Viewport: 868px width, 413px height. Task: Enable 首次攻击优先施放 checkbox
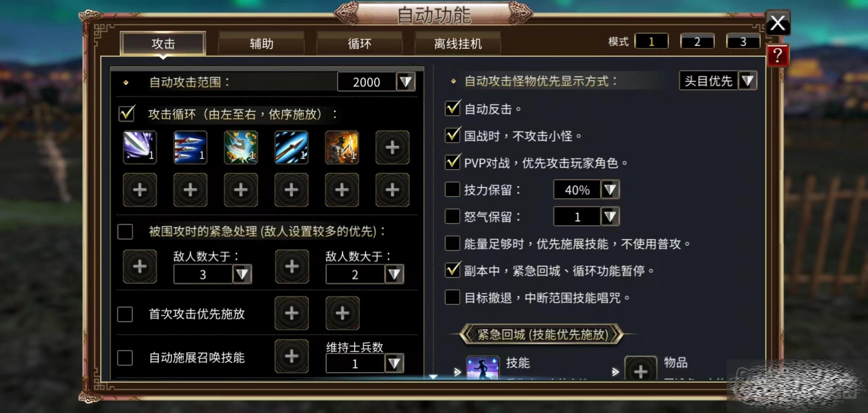click(x=125, y=314)
